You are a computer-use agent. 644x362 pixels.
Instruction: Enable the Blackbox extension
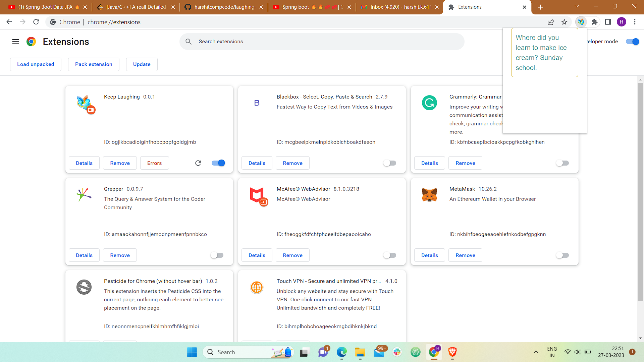click(389, 163)
